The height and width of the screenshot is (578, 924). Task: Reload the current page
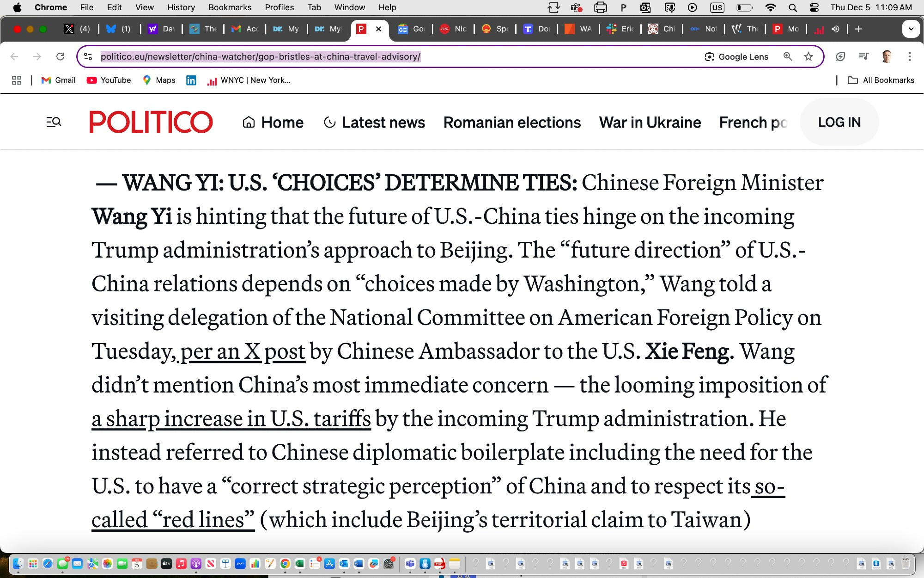60,56
